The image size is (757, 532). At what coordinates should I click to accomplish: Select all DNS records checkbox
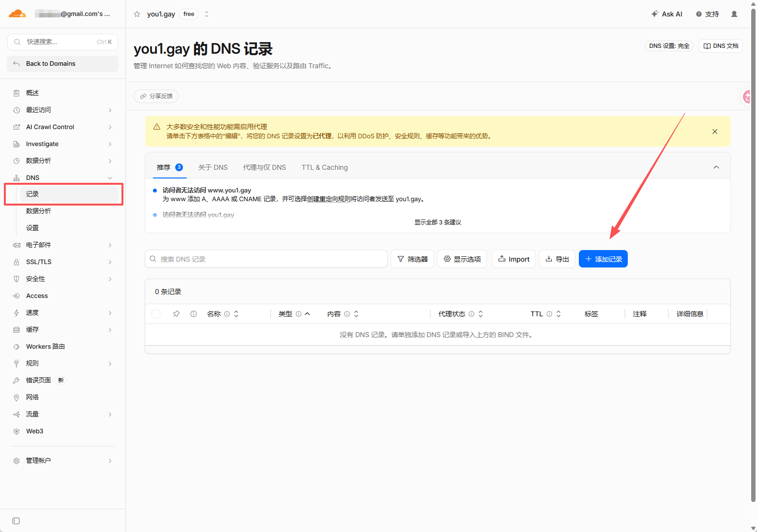(156, 314)
